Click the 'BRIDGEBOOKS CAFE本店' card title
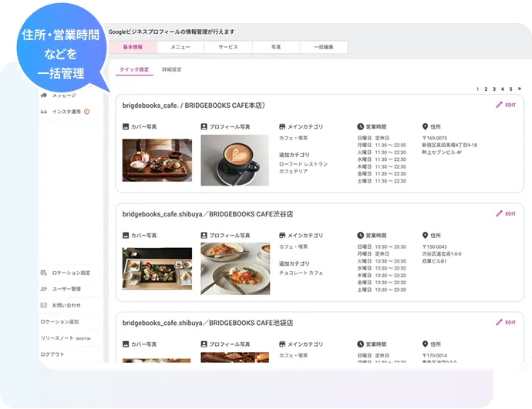The width and height of the screenshot is (532, 409). point(194,106)
